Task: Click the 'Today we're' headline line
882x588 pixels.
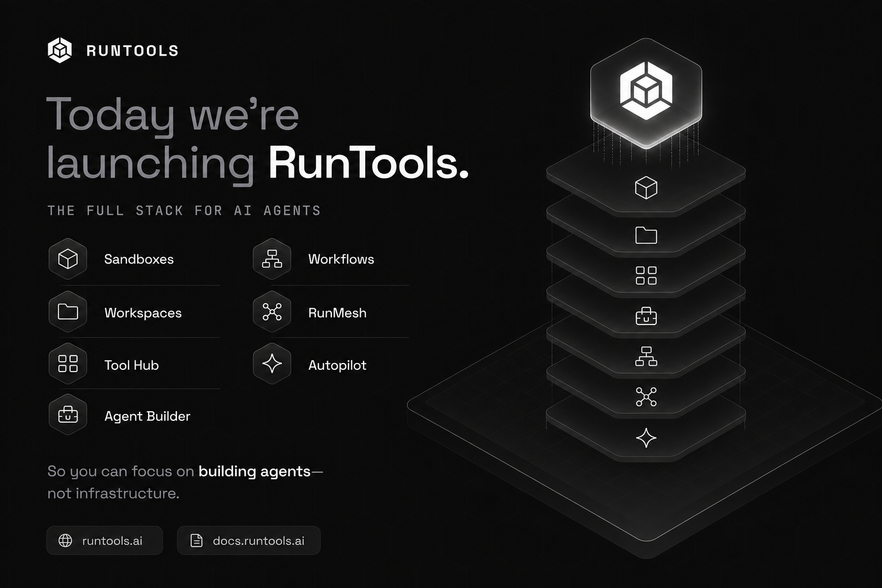Action: (x=173, y=116)
